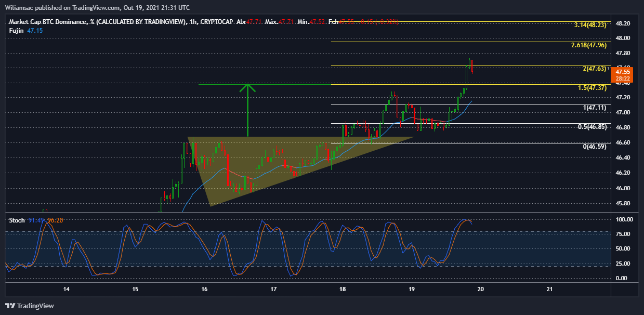Viewport: 644px width, 315px height.
Task: Click the 25.00 stochastic axis label
Action: (x=623, y=264)
